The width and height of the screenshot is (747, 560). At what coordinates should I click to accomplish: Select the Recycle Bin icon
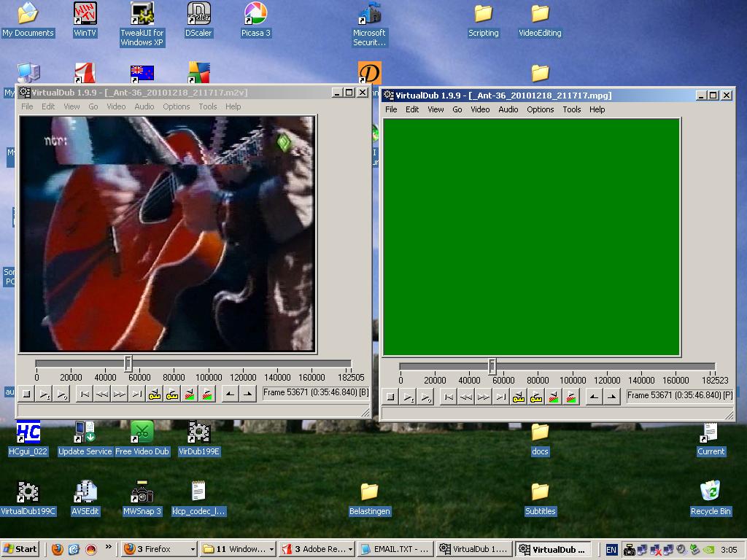pyautogui.click(x=711, y=498)
